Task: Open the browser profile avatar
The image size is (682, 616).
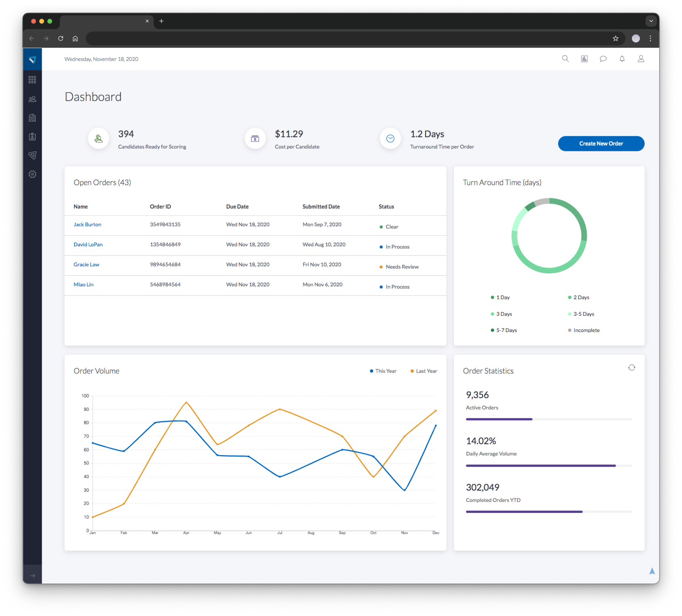Action: pos(636,38)
